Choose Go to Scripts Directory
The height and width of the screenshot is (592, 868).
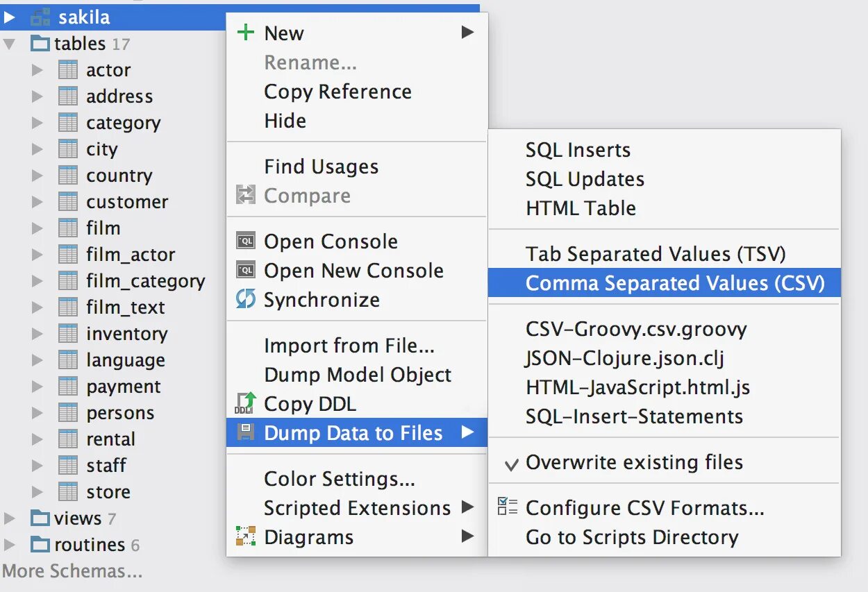tap(632, 537)
